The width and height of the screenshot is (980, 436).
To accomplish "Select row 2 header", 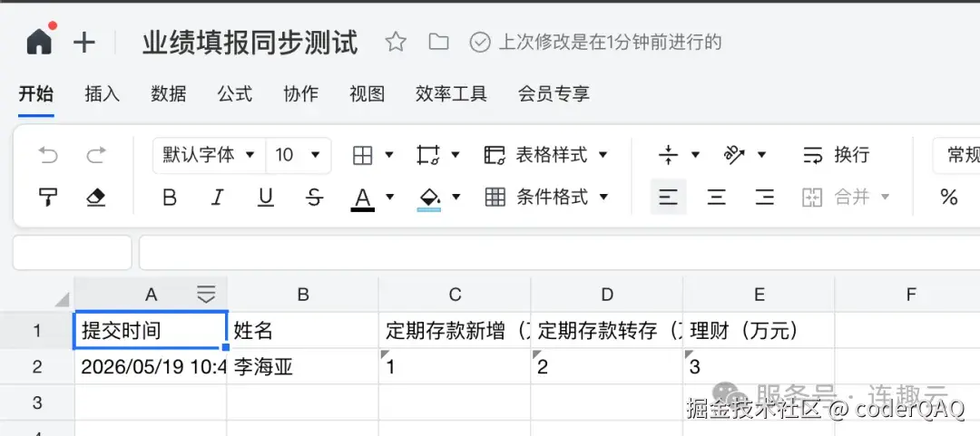I will click(37, 367).
